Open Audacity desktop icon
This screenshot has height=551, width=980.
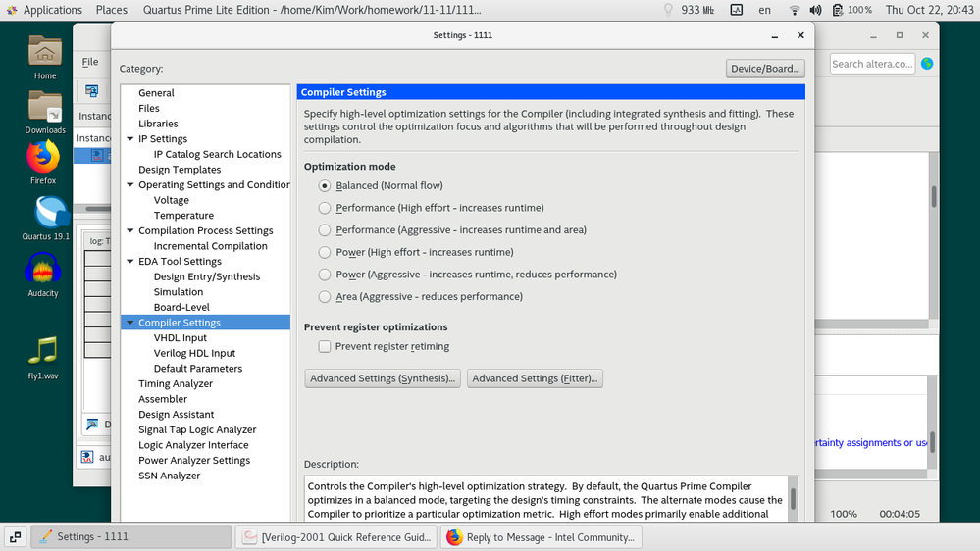coord(42,275)
